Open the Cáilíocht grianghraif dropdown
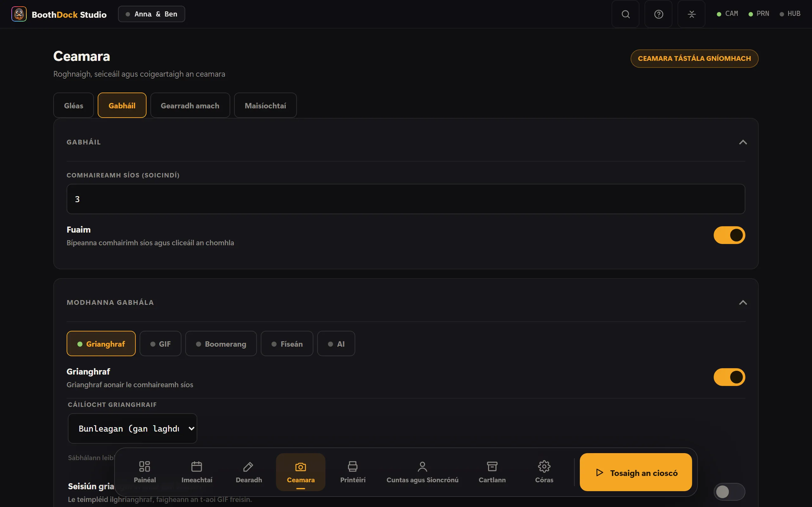812x507 pixels. tap(132, 428)
